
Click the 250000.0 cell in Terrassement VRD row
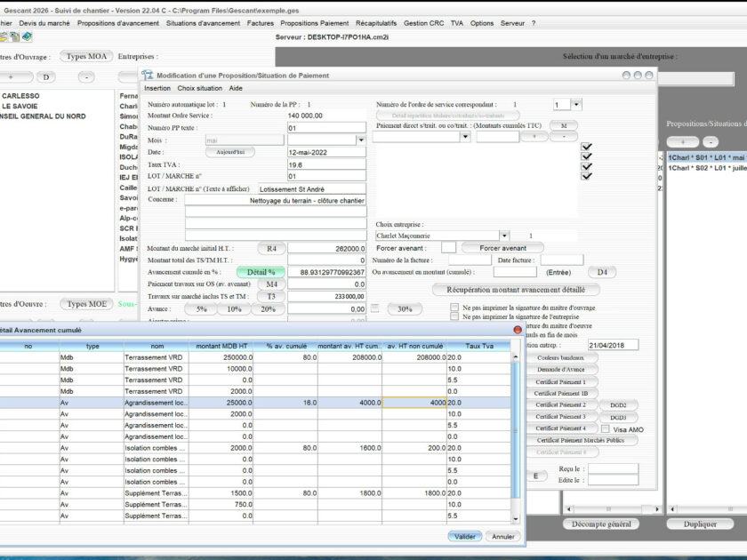[221, 357]
